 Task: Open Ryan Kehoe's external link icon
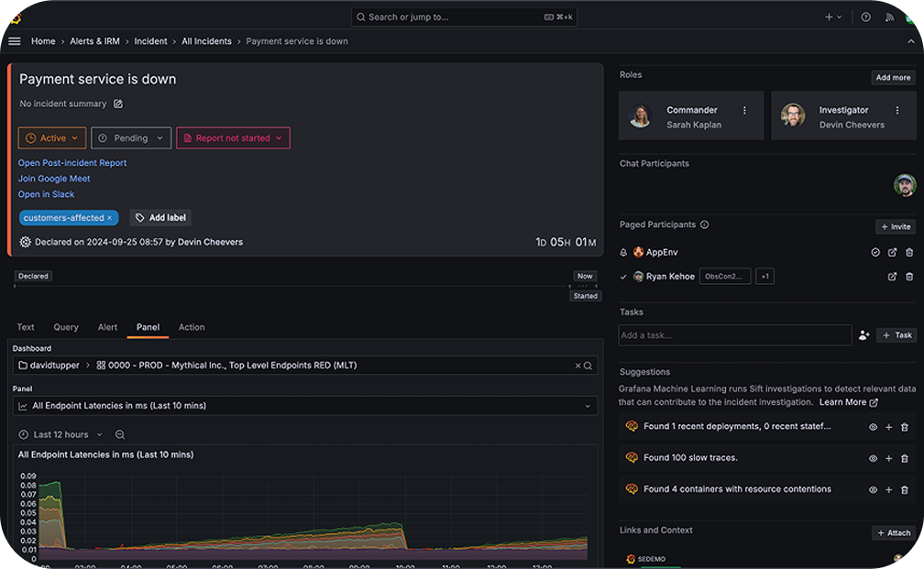click(892, 277)
